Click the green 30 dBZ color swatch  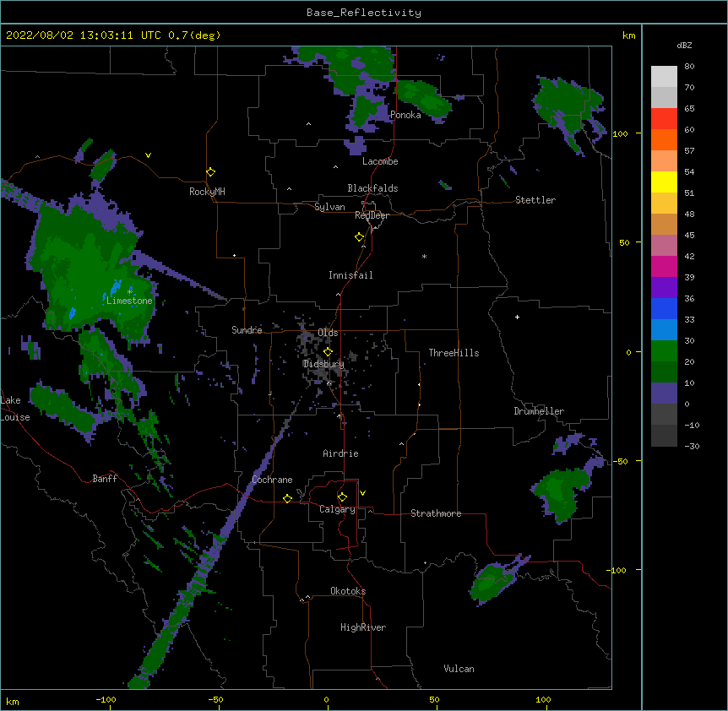tap(664, 351)
